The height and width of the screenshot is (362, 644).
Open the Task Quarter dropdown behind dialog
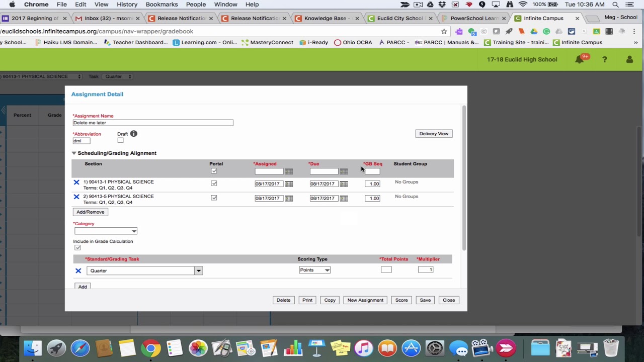coord(118,76)
